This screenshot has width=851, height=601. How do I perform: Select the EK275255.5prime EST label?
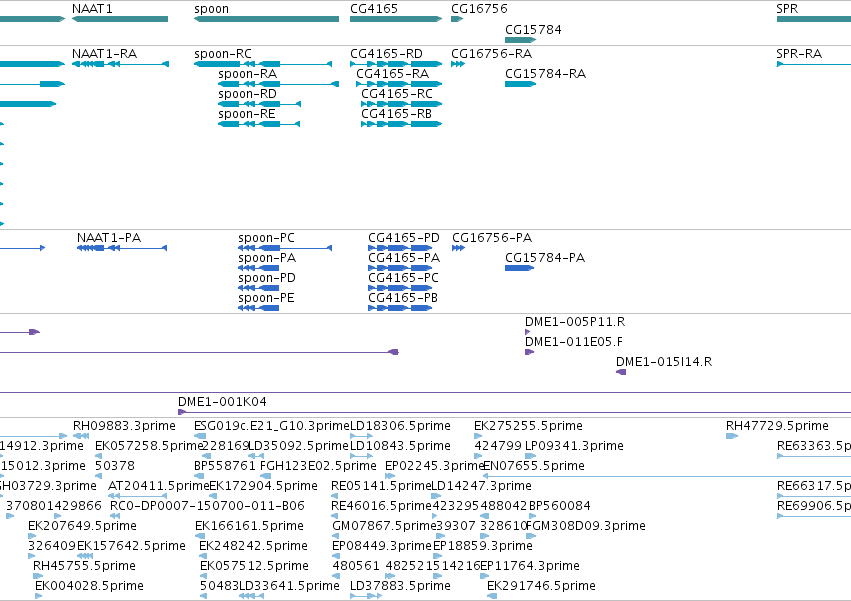528,426
